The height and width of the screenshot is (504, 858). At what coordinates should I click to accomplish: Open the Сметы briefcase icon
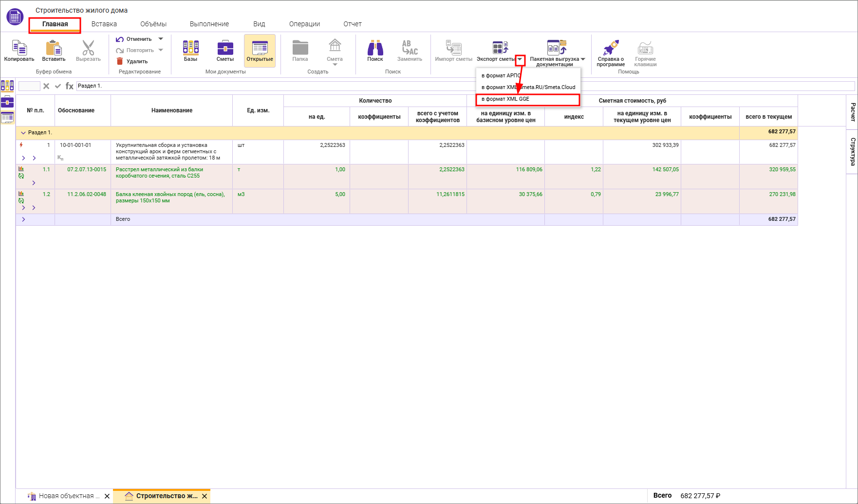point(225,48)
